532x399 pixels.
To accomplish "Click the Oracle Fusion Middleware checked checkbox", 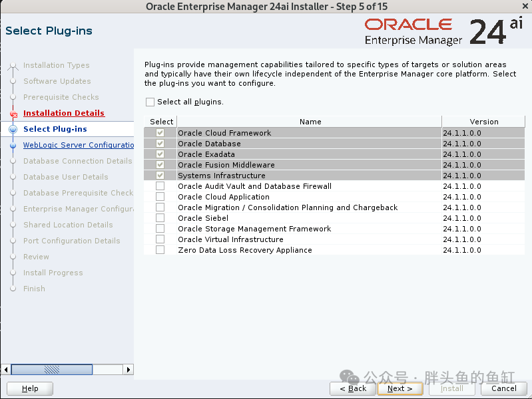I will [160, 165].
